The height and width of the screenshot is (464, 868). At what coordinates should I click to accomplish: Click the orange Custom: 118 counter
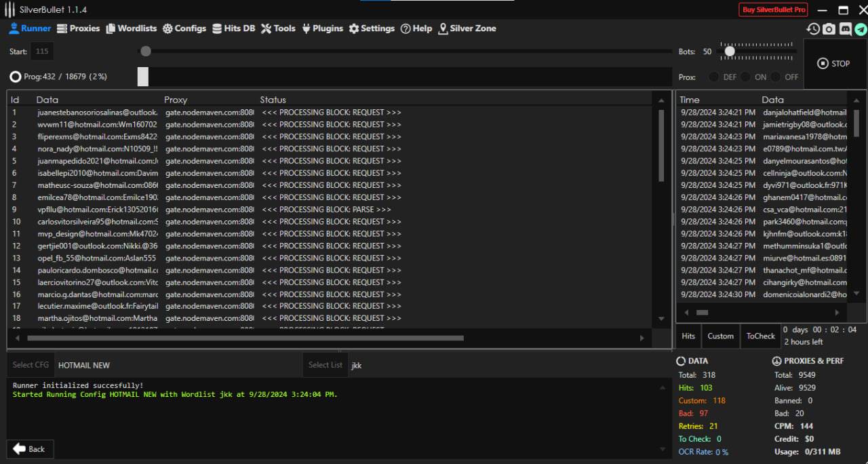[702, 401]
